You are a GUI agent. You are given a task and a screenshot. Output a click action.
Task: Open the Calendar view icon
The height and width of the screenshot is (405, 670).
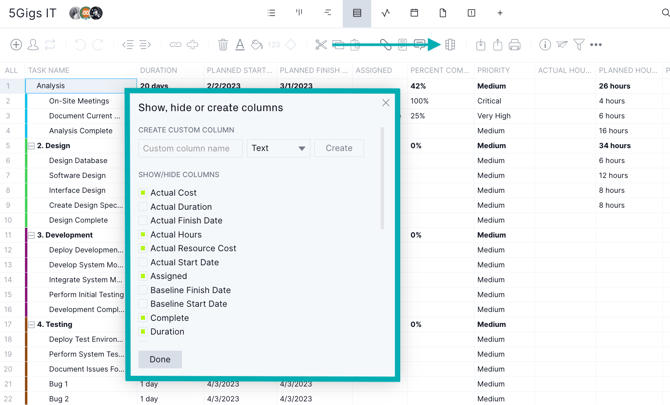(414, 13)
